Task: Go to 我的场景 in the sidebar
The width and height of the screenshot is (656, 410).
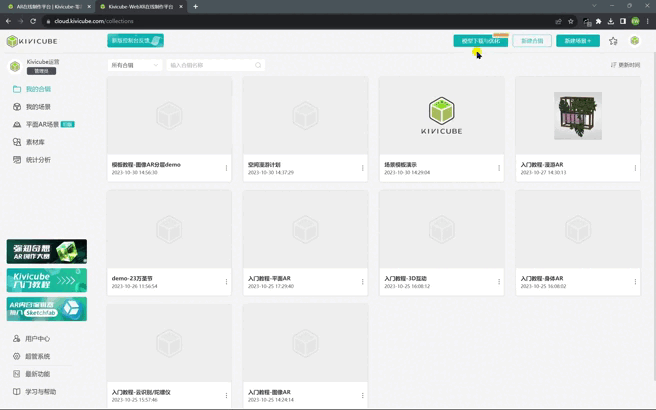Action: click(x=38, y=107)
